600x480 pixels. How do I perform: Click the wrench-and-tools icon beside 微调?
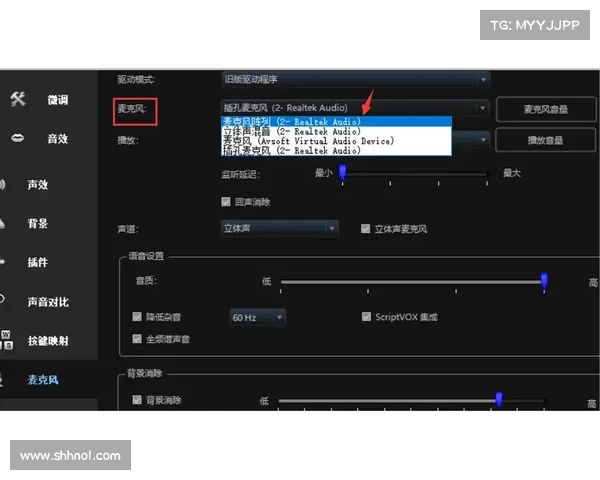click(x=18, y=99)
